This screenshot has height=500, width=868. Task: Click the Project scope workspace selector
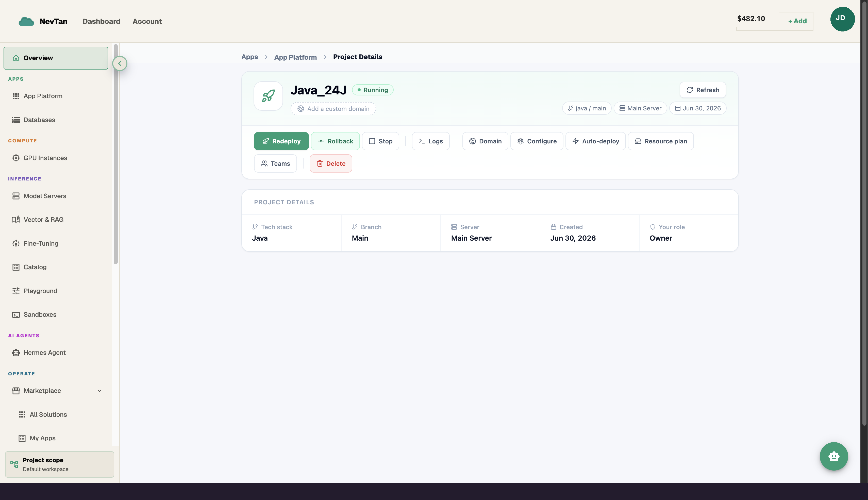(59, 464)
